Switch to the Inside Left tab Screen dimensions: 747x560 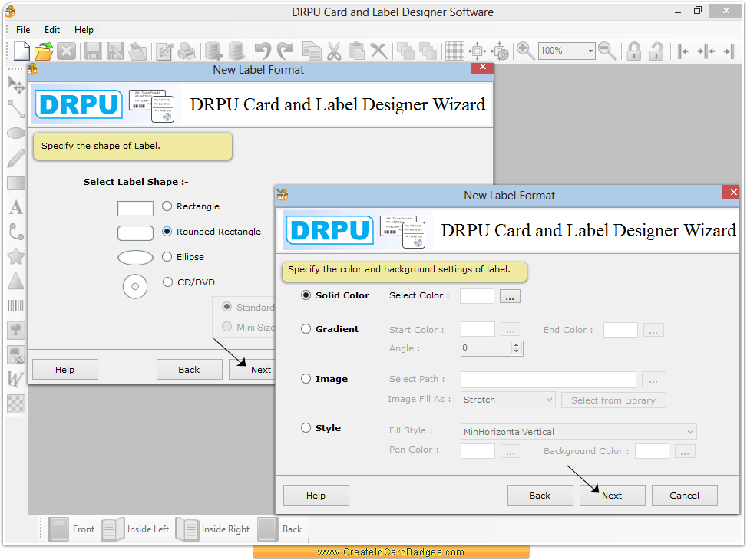[x=135, y=529]
